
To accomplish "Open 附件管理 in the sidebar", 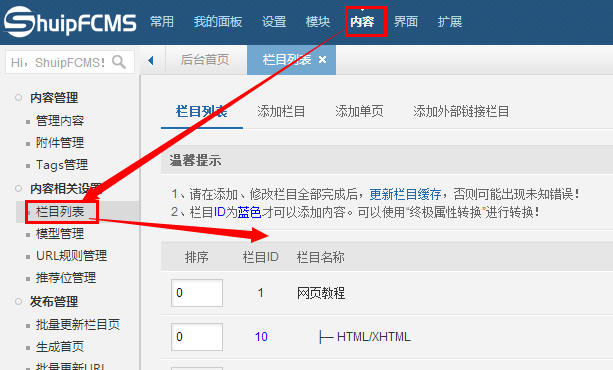I will [60, 143].
